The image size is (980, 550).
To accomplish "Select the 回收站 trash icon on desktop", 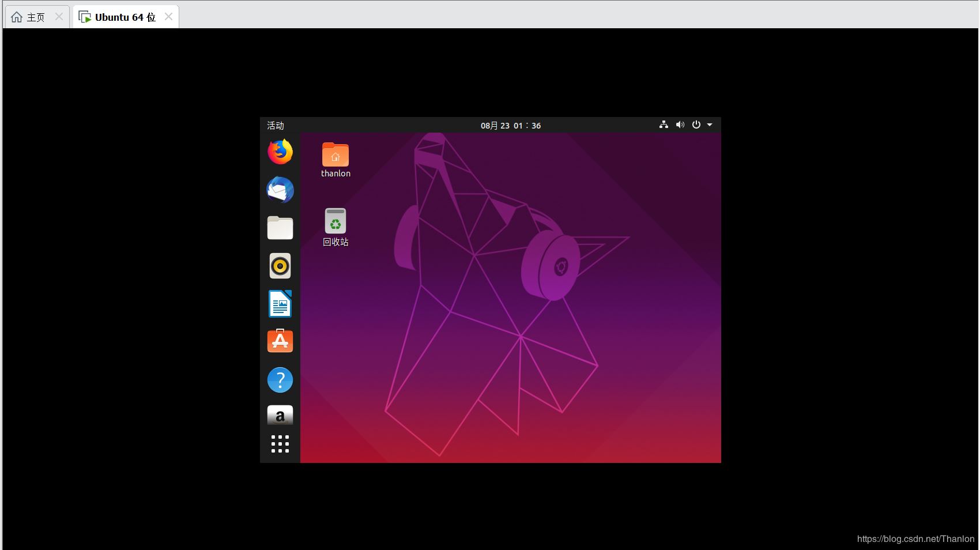I will coord(336,227).
